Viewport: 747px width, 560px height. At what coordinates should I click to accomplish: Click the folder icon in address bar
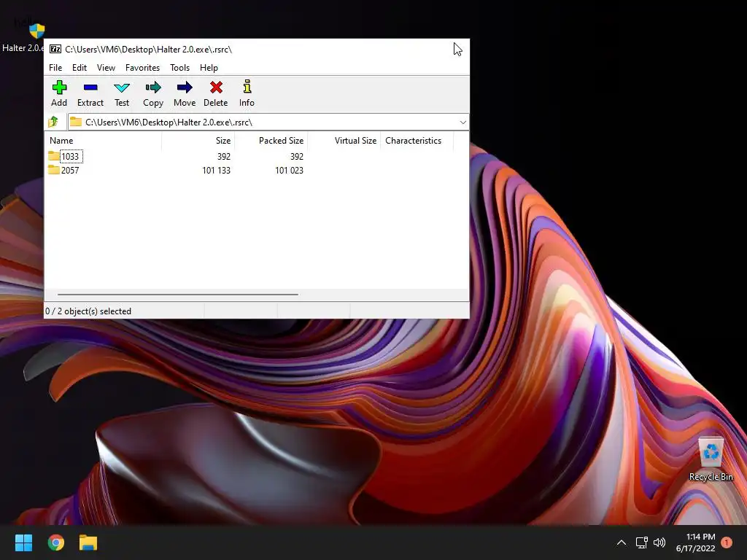pos(76,122)
